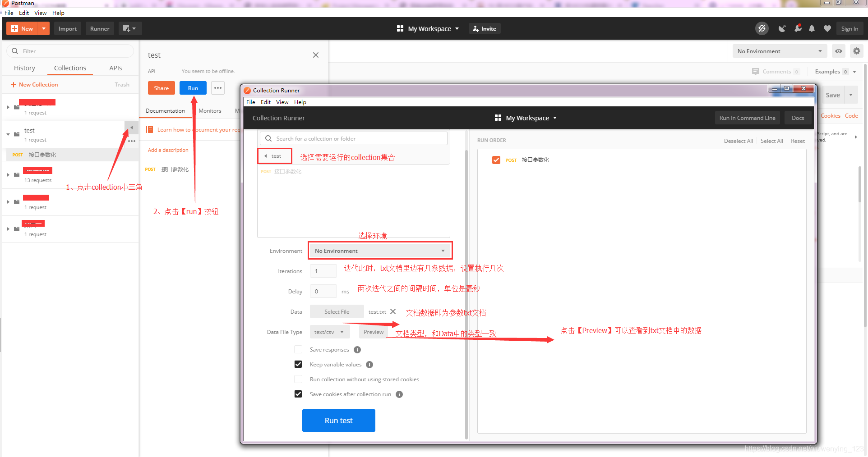Open the New button dropdown arrow

coord(44,28)
